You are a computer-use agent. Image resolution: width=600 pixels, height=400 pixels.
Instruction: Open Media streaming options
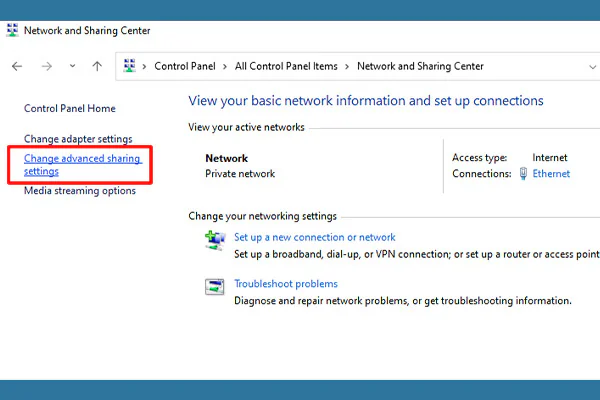coord(80,190)
